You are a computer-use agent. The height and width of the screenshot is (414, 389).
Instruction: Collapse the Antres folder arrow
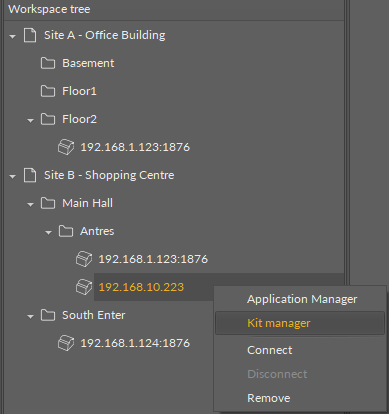click(49, 232)
